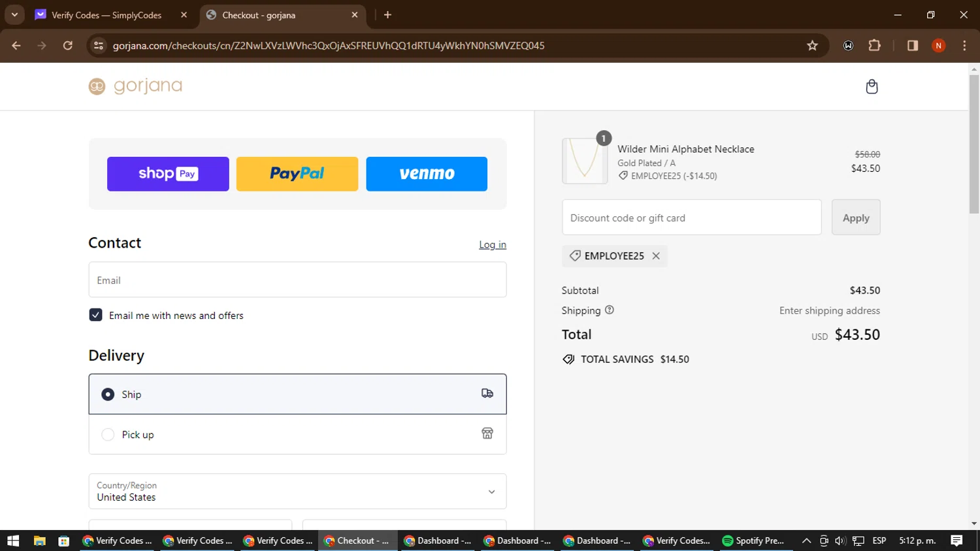The height and width of the screenshot is (551, 980).
Task: Click the gorjana logo
Action: 135,86
